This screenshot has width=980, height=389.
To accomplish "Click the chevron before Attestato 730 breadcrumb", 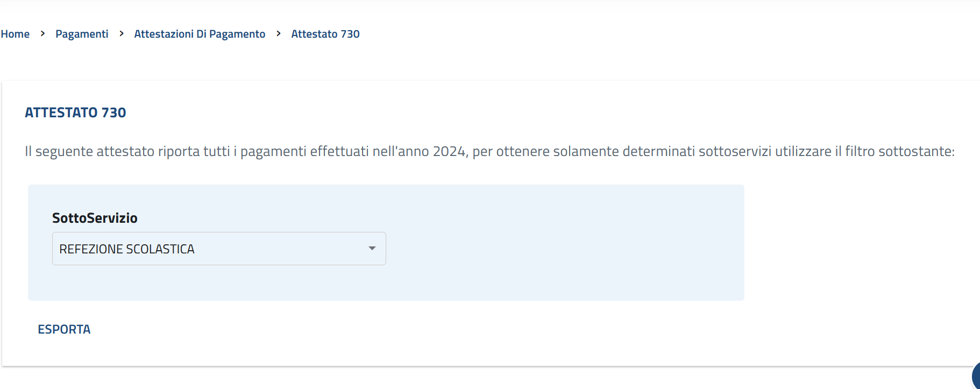I will (x=279, y=33).
